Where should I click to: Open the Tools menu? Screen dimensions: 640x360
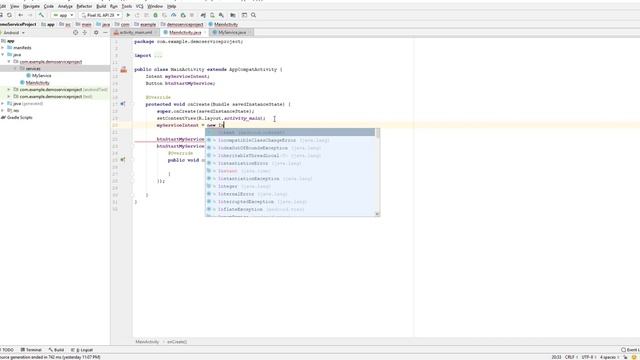click(127, 7)
